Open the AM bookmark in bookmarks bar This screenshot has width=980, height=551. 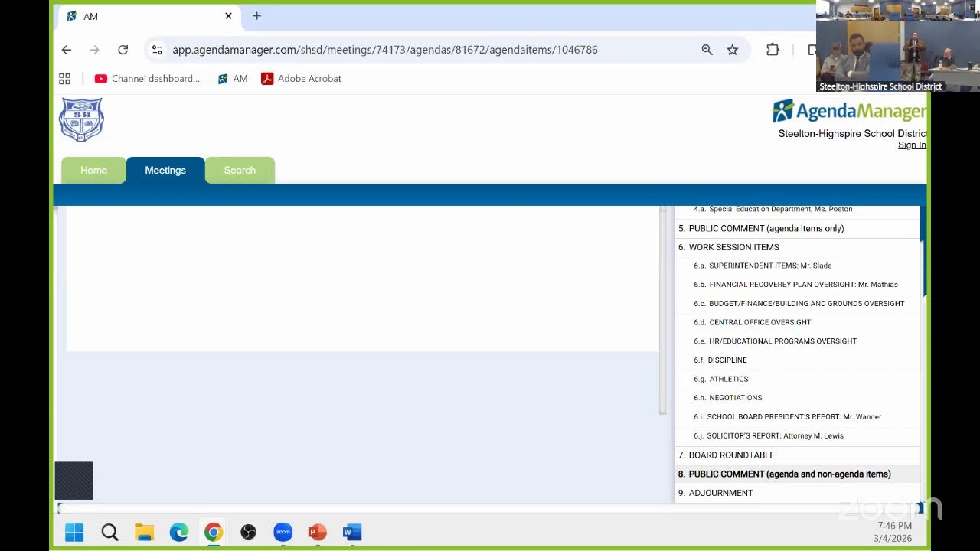coord(233,79)
